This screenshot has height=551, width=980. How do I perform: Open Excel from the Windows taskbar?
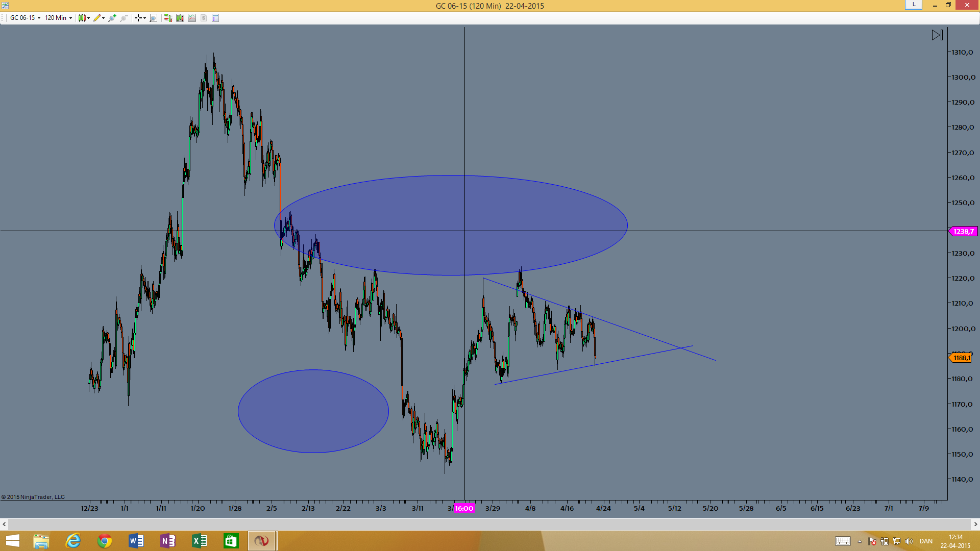coord(199,541)
